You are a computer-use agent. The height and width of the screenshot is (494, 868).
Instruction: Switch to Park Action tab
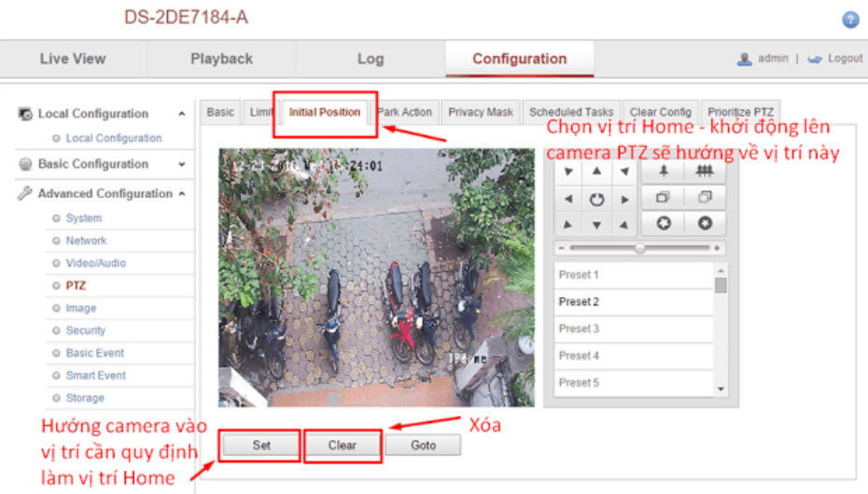(x=405, y=112)
